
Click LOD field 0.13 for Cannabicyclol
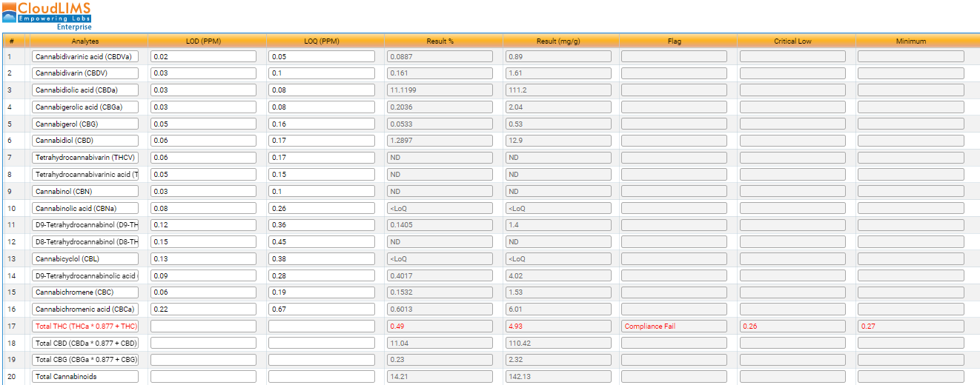coord(203,258)
